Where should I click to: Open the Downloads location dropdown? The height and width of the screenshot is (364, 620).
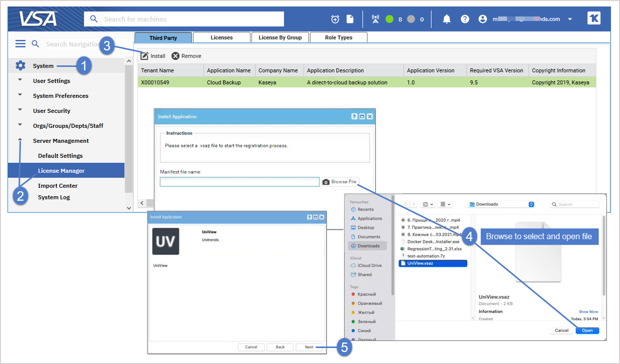501,204
